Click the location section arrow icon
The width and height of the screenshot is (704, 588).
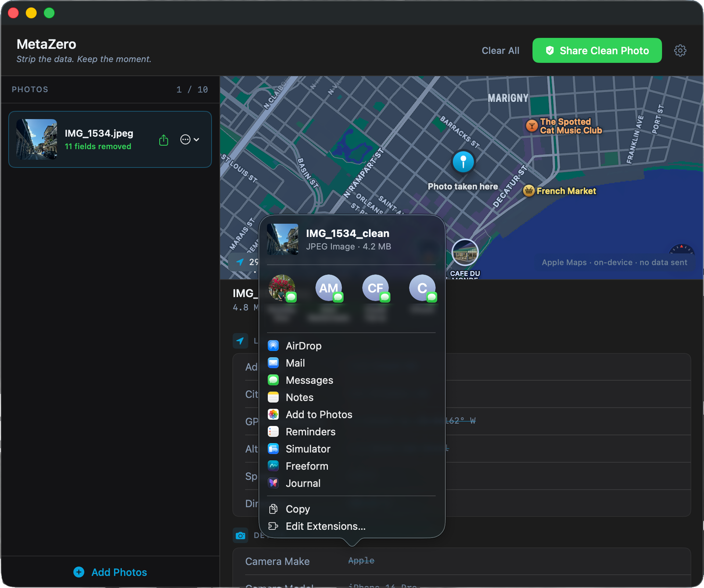tap(240, 341)
